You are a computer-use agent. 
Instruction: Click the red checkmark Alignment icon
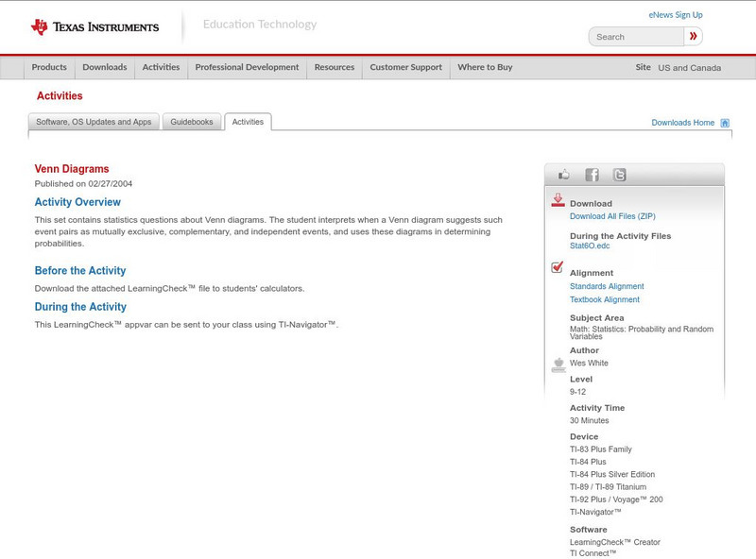tap(558, 268)
